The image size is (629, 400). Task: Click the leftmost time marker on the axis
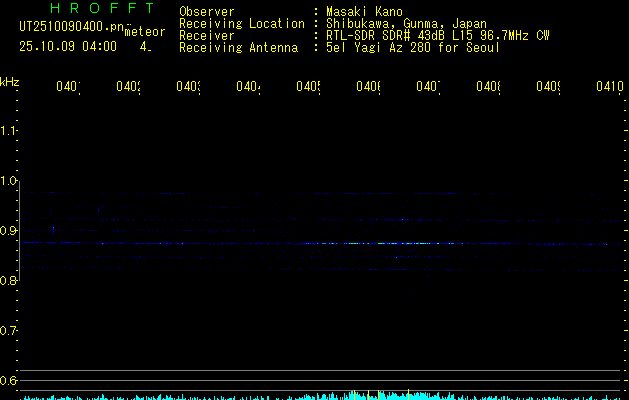68,87
